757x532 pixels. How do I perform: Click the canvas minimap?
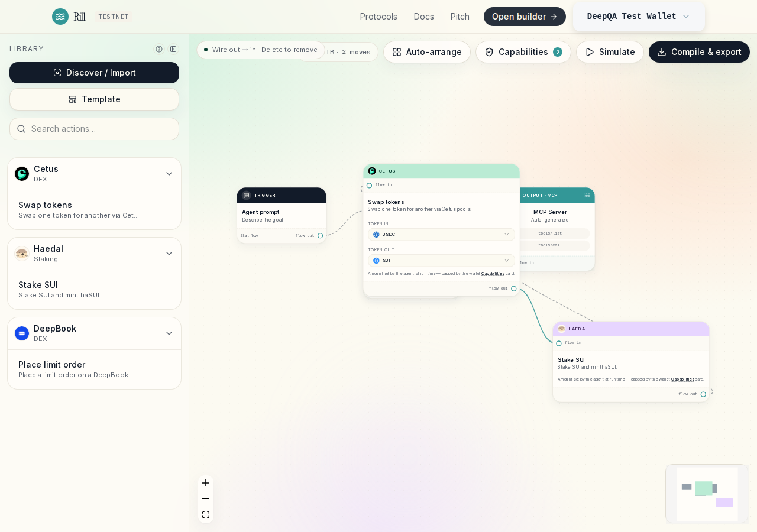pos(707,494)
